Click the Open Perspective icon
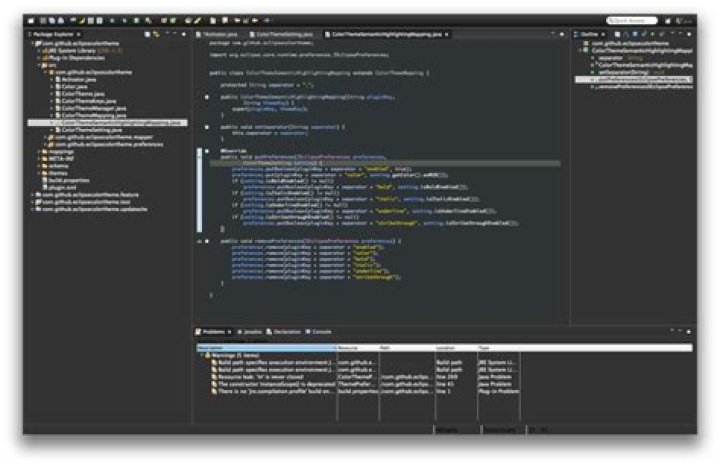 click(668, 21)
